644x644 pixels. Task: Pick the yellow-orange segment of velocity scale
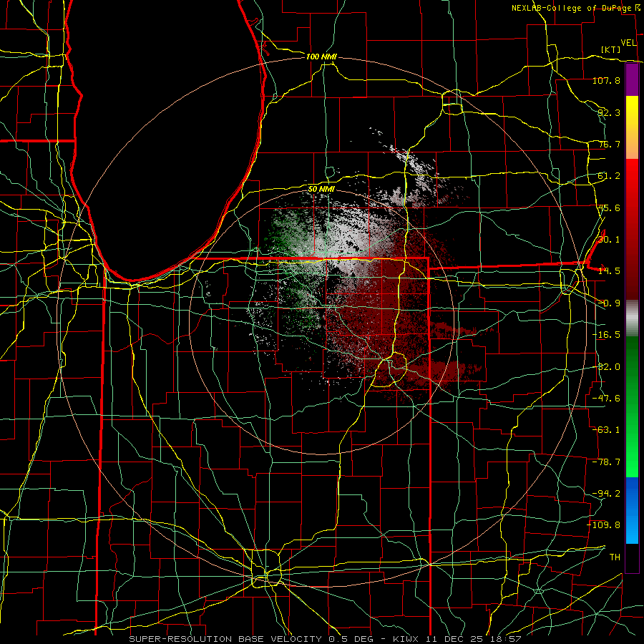(632, 127)
